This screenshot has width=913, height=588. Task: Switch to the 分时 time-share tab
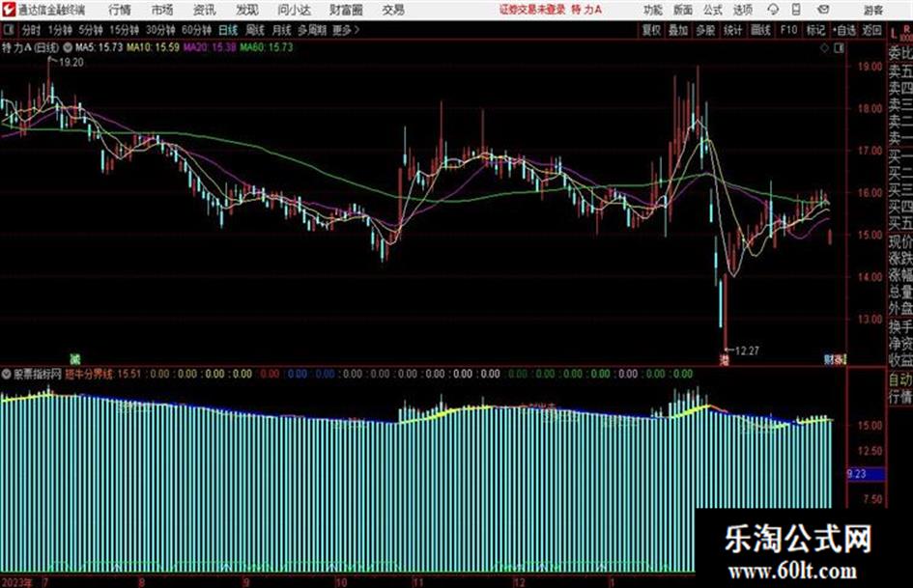click(31, 30)
